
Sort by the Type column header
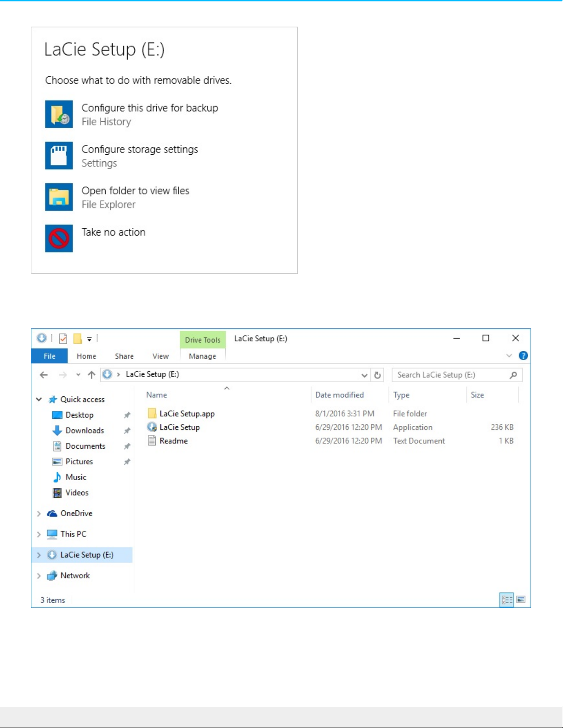(x=401, y=395)
